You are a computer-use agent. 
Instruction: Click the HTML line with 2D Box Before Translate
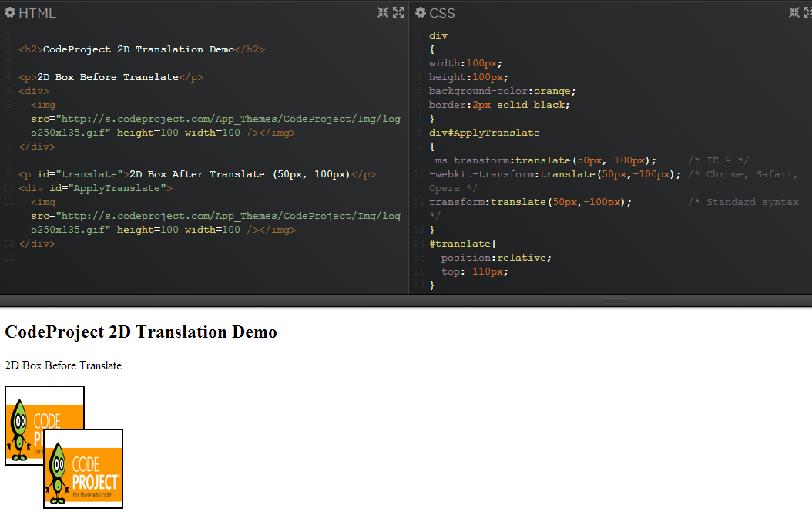[111, 77]
